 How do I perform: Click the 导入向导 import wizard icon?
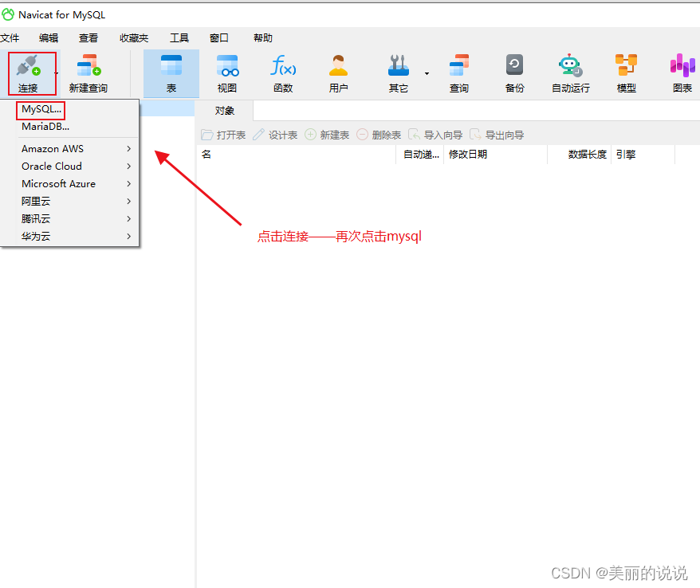click(414, 135)
